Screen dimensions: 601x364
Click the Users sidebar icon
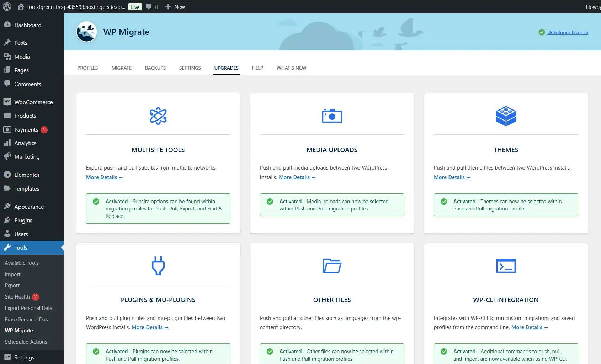(x=7, y=234)
